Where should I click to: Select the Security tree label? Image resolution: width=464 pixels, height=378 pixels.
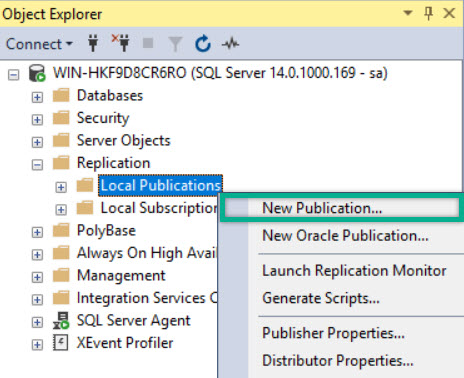tap(103, 118)
